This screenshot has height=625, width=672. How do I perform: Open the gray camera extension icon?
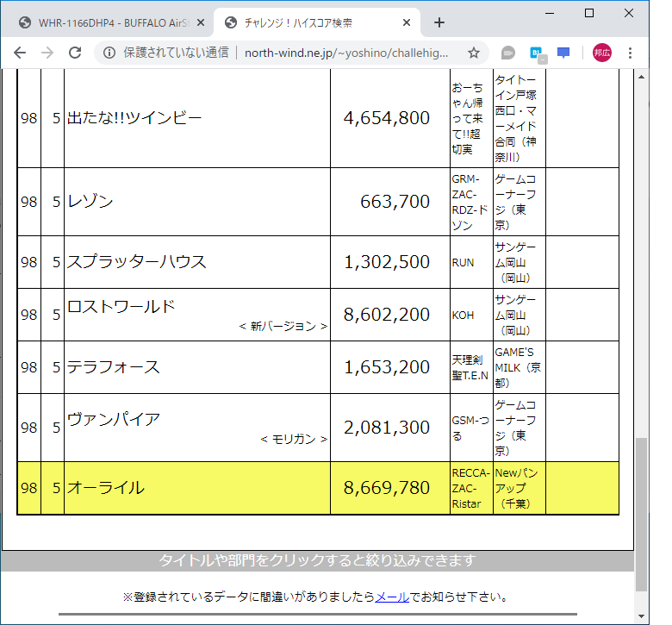tap(507, 53)
